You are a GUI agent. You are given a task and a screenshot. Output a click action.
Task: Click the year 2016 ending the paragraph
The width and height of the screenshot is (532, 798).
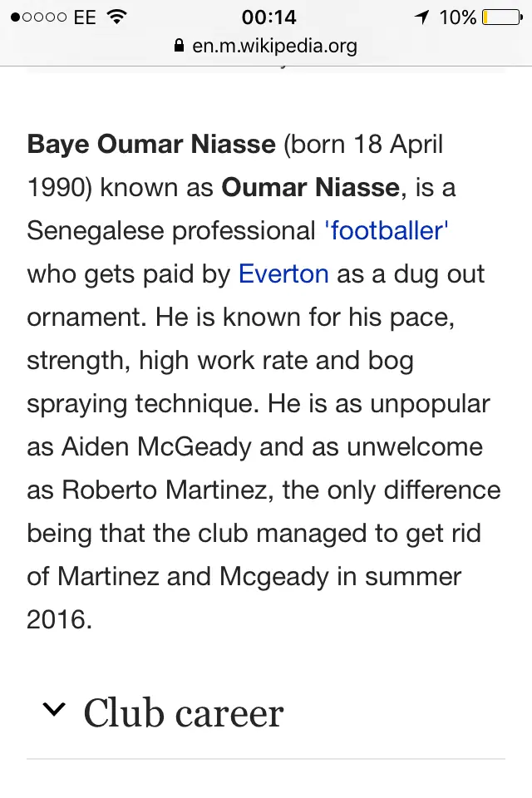tap(56, 619)
